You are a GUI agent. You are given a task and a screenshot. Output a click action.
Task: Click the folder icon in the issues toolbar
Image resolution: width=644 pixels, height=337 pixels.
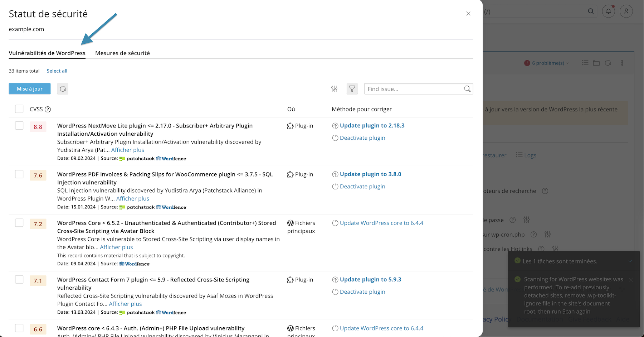[596, 63]
